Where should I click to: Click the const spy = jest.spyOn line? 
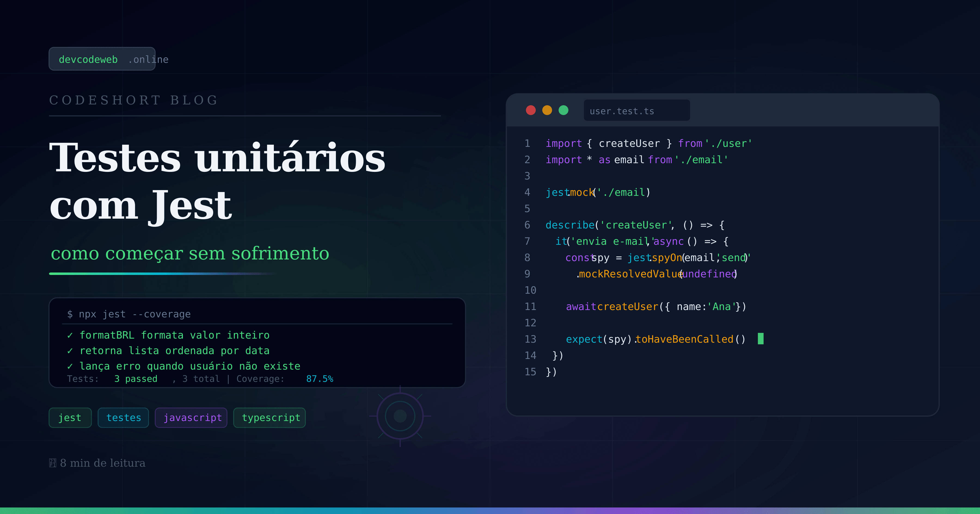[658, 258]
